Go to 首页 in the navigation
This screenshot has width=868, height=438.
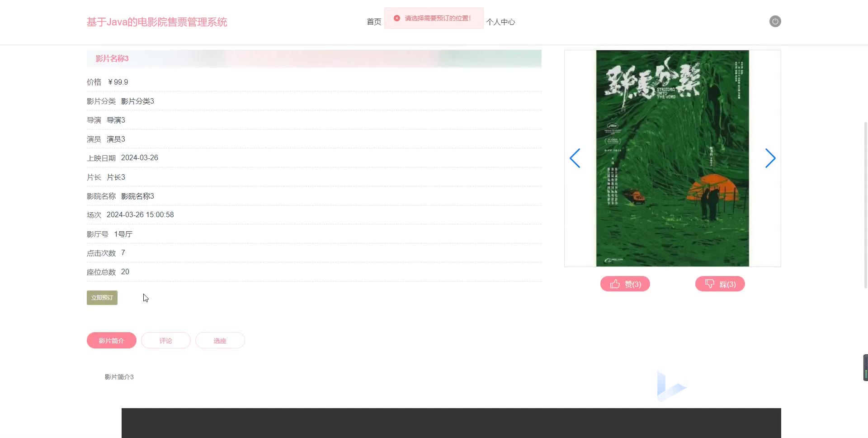click(374, 22)
